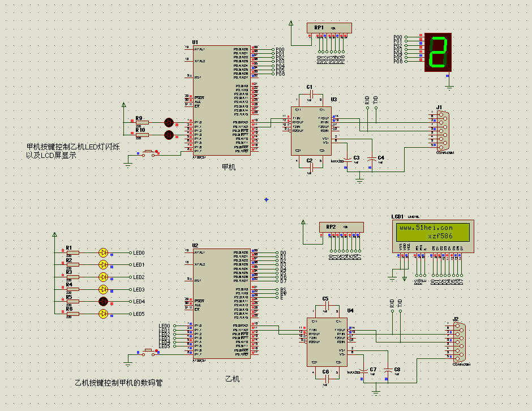Click the RXD terminal above the U3 wiring
This screenshot has width=532, height=411.
tap(367, 101)
